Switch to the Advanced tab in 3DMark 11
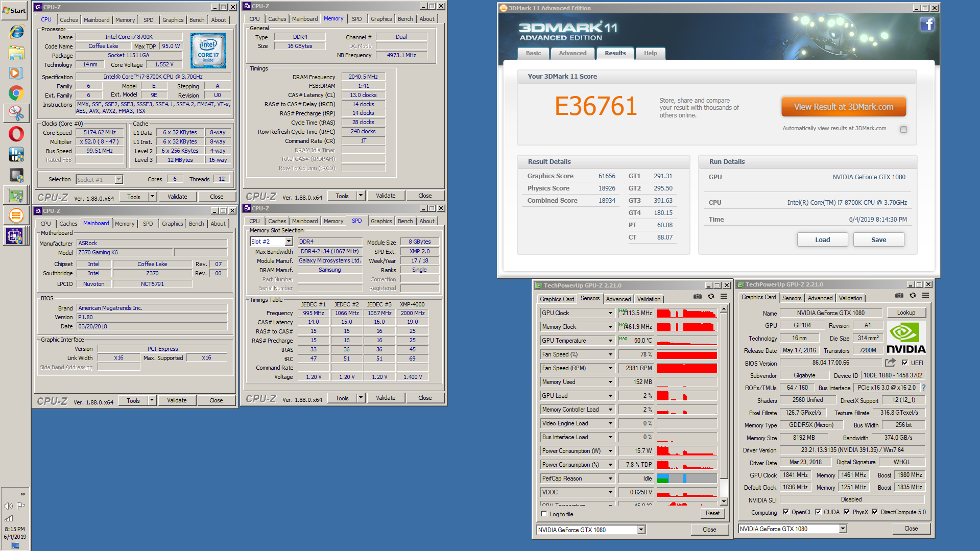This screenshot has height=551, width=980. 572,53
